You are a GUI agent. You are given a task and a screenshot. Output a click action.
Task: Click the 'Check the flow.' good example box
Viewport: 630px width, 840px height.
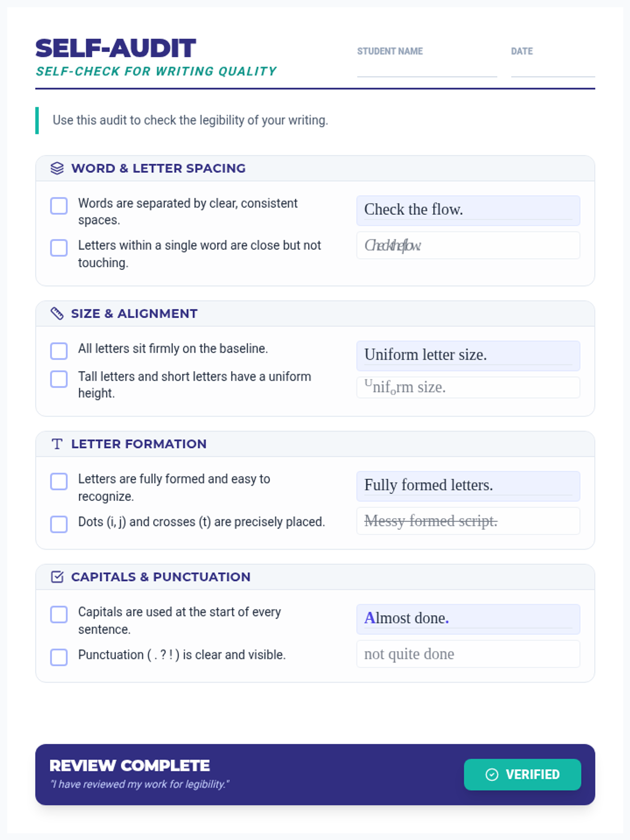tap(468, 210)
